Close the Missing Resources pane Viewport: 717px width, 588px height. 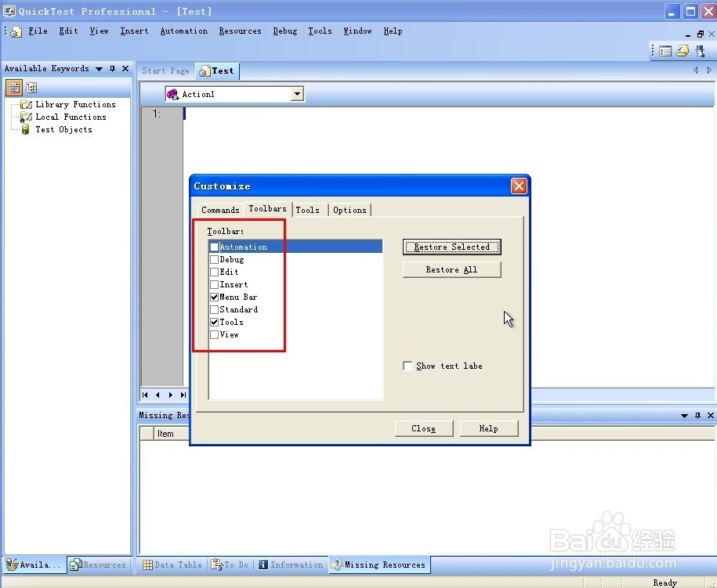point(711,415)
